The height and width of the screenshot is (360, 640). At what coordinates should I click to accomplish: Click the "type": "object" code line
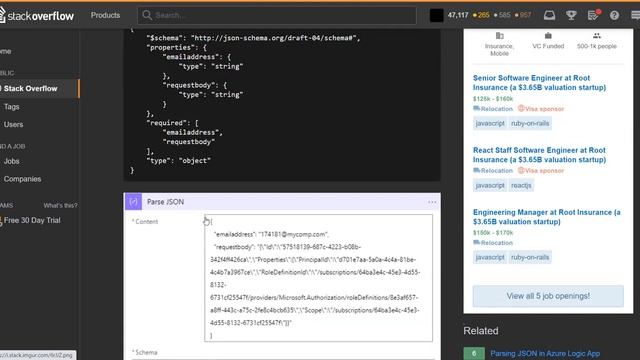(178, 161)
